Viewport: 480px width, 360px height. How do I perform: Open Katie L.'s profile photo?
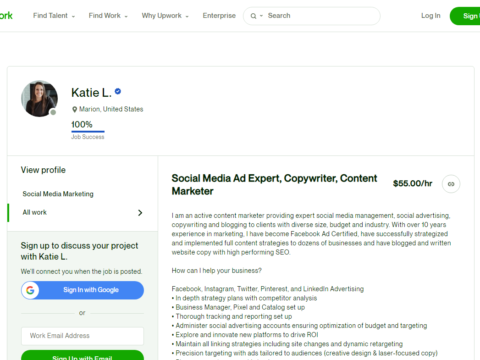coord(39,99)
